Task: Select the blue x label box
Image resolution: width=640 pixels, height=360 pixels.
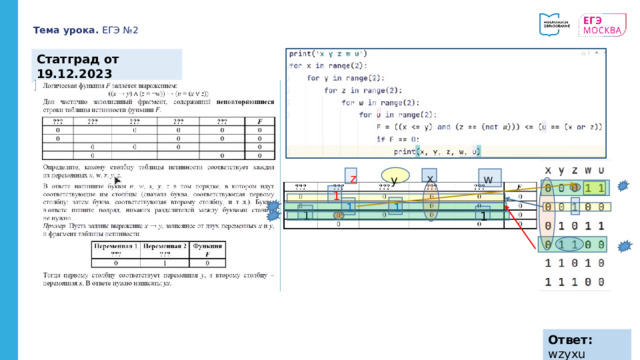Action: click(x=429, y=176)
